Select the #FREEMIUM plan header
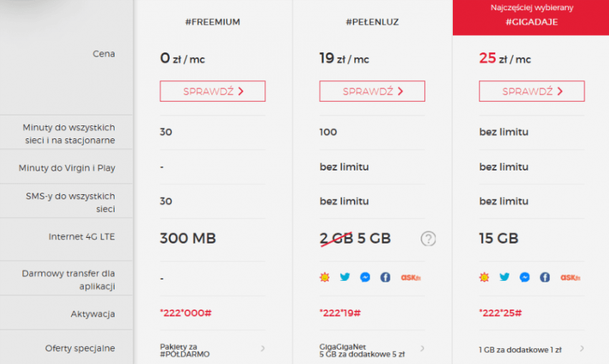Viewport: 609px width, 364px height. pyautogui.click(x=213, y=22)
